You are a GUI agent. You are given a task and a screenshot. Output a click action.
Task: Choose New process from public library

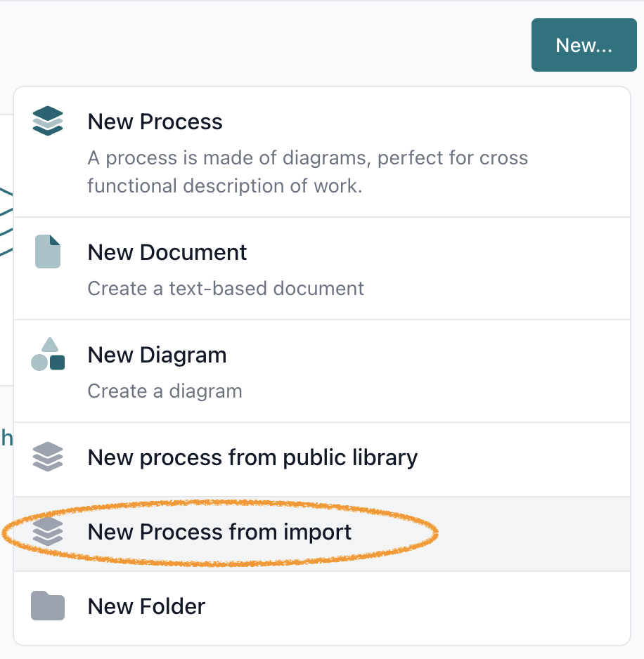pos(322,459)
